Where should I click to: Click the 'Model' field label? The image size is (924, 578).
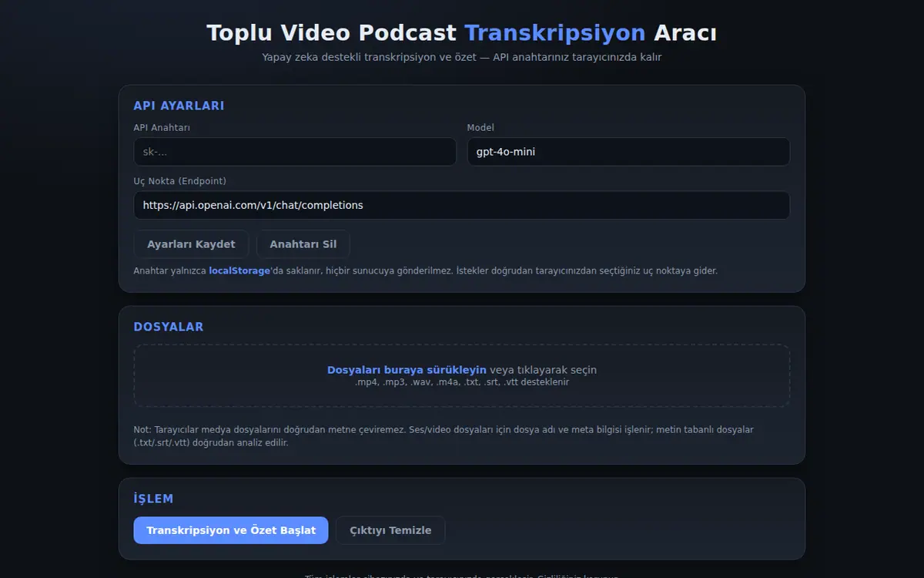coord(480,128)
